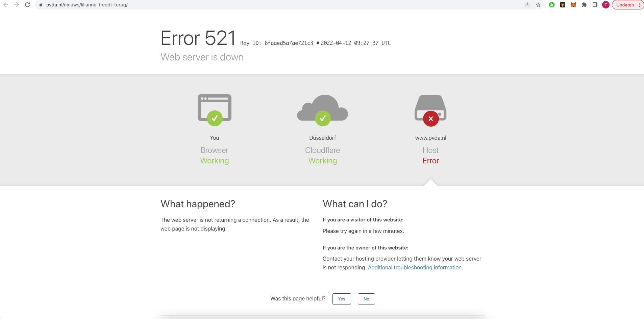The height and width of the screenshot is (319, 644).
Task: Open Additional troubleshooting information link
Action: [x=415, y=267]
